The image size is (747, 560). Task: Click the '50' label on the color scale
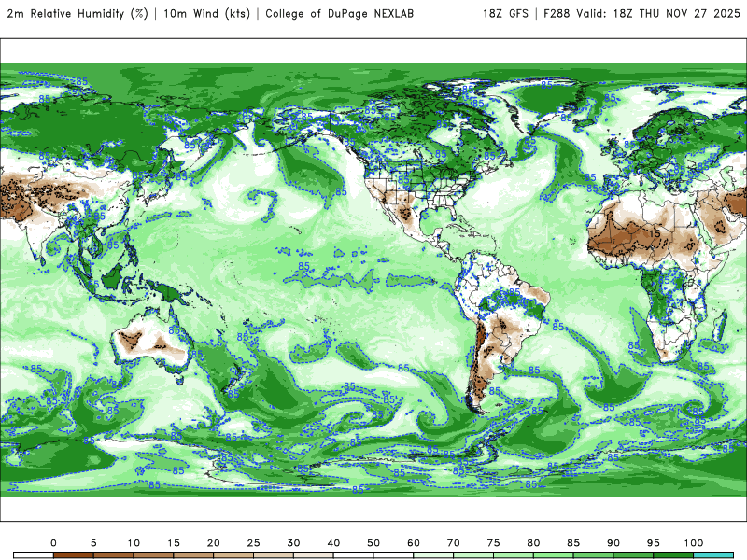pyautogui.click(x=373, y=543)
